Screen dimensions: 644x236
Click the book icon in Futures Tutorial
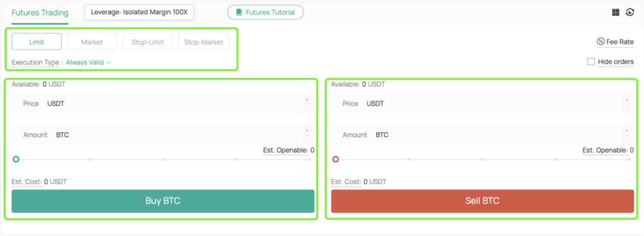coord(239,12)
